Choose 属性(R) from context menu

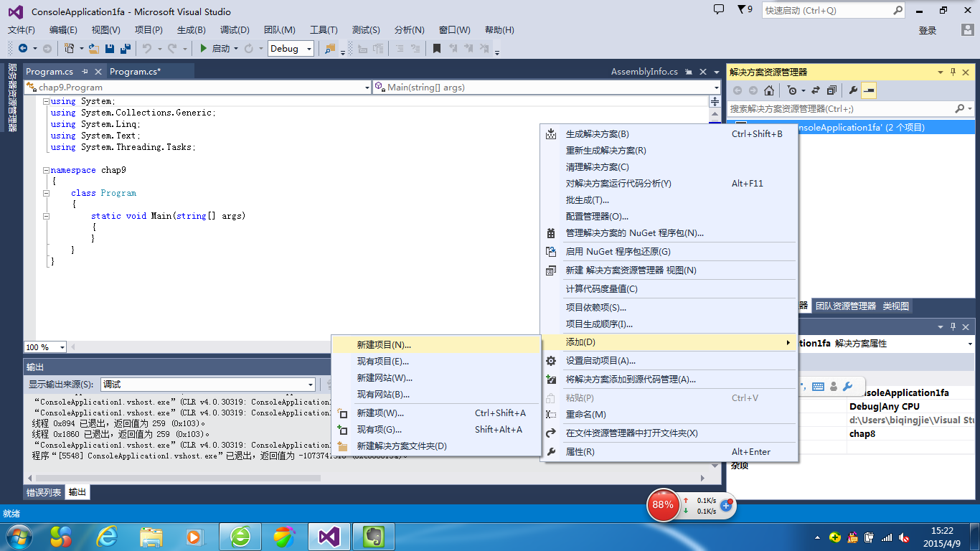click(x=669, y=452)
